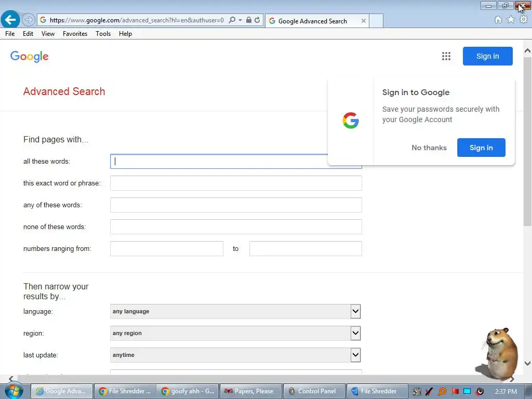This screenshot has height=399, width=532.
Task: Open the Google apps grid
Action: tap(446, 56)
